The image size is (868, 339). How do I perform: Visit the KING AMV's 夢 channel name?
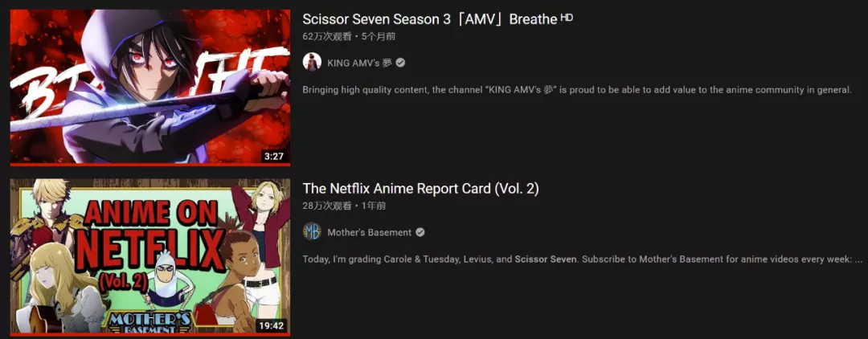coord(359,63)
